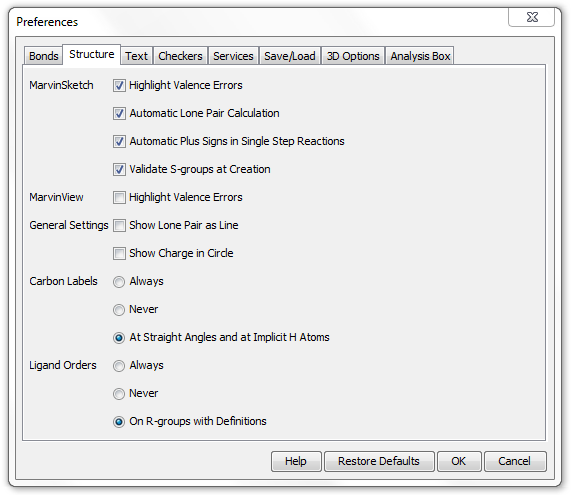Click the MarvinView section label
The width and height of the screenshot is (571, 495).
[x=56, y=197]
